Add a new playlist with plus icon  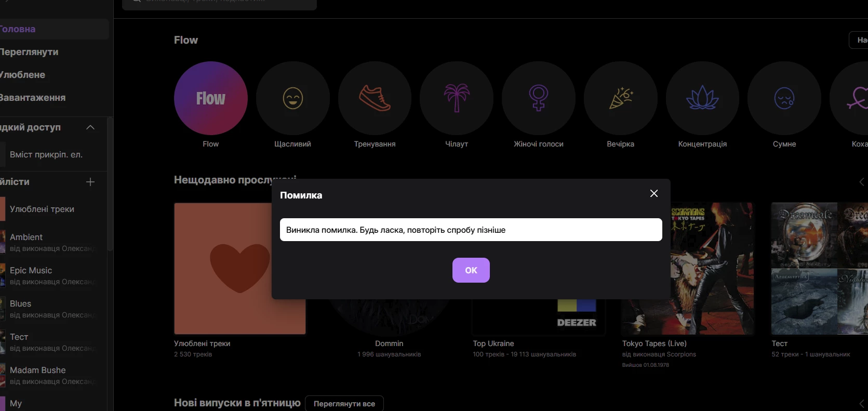point(90,182)
